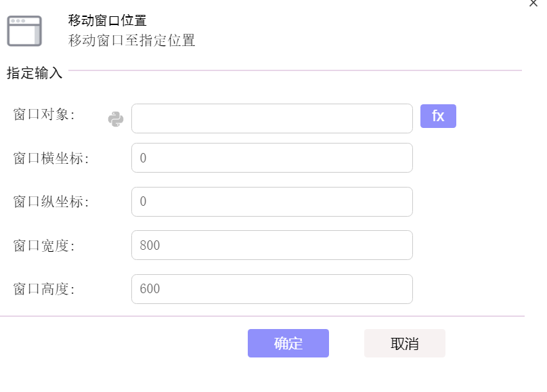Click the 移动窗口位置 dialog title
Screen dimensions: 547x392
click(x=107, y=20)
